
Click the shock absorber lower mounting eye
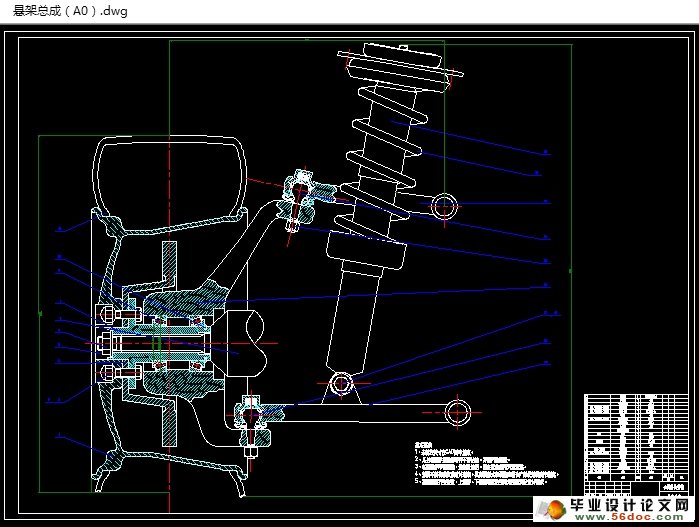click(x=341, y=382)
